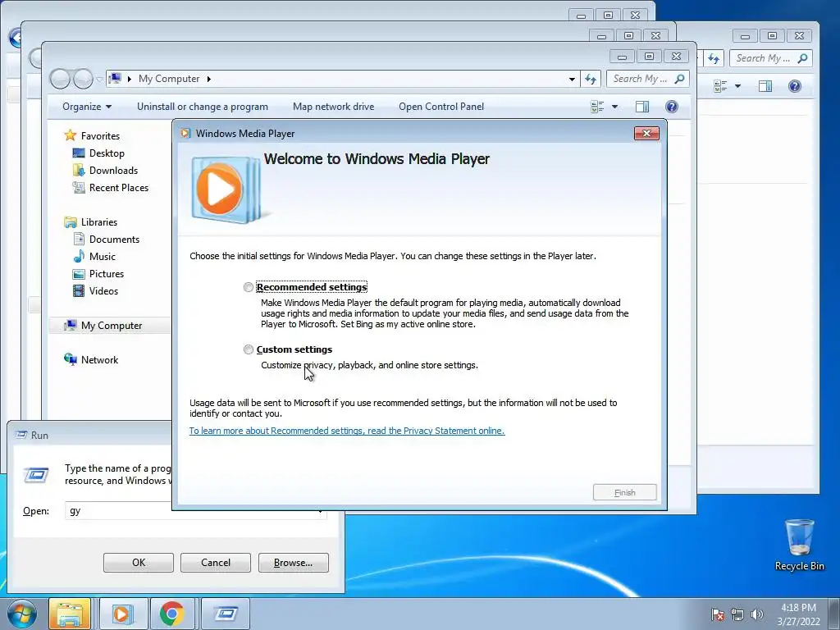Toggle preview pane in rear right Explorer window
Image resolution: width=840 pixels, height=630 pixels.
[x=765, y=85]
